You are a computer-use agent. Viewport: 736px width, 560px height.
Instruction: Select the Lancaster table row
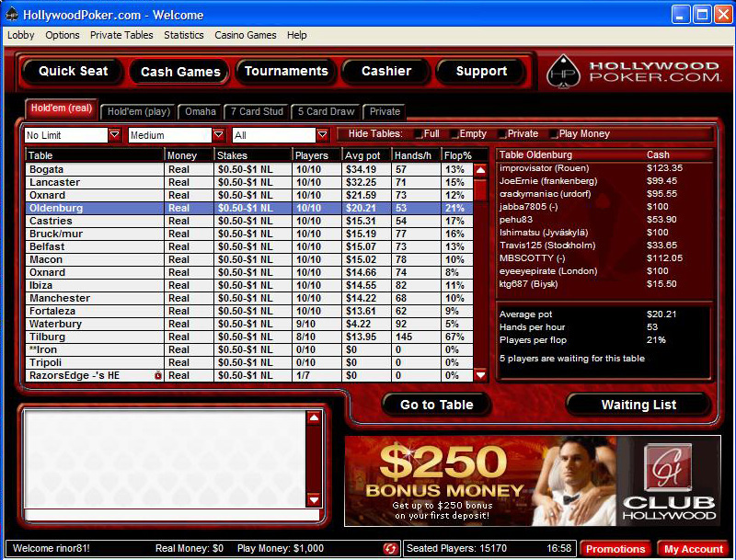click(249, 182)
